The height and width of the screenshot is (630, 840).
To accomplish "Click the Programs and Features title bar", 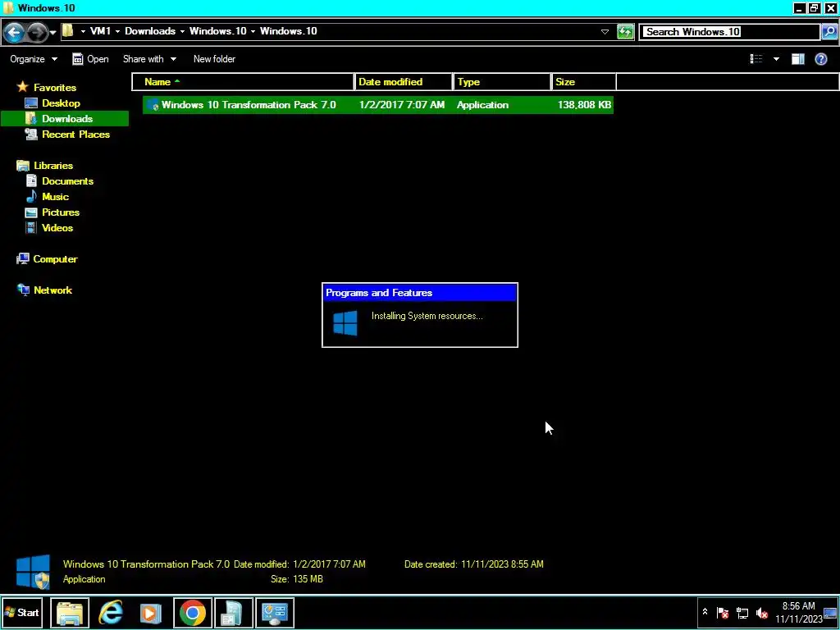I will (x=420, y=293).
